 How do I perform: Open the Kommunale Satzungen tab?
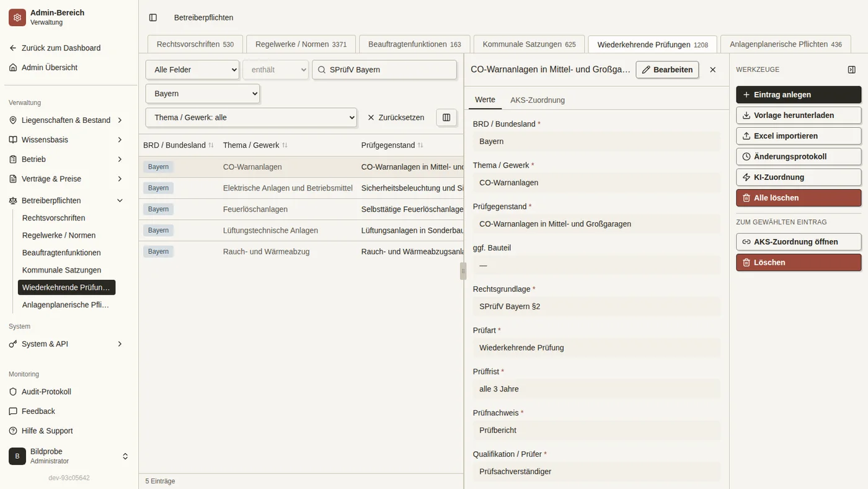point(529,44)
